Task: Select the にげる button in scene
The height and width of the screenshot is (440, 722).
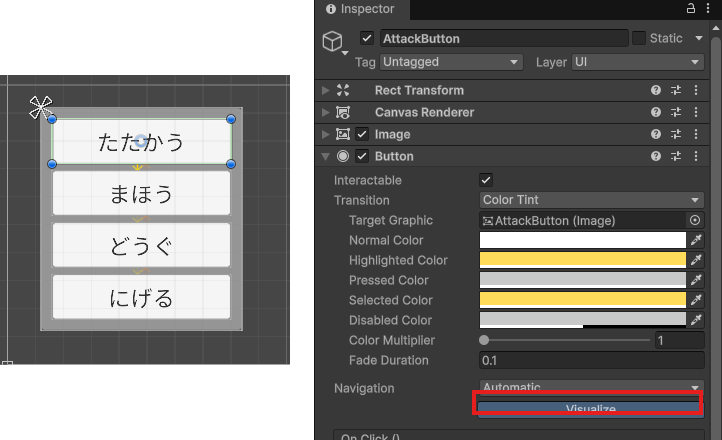Action: (141, 297)
